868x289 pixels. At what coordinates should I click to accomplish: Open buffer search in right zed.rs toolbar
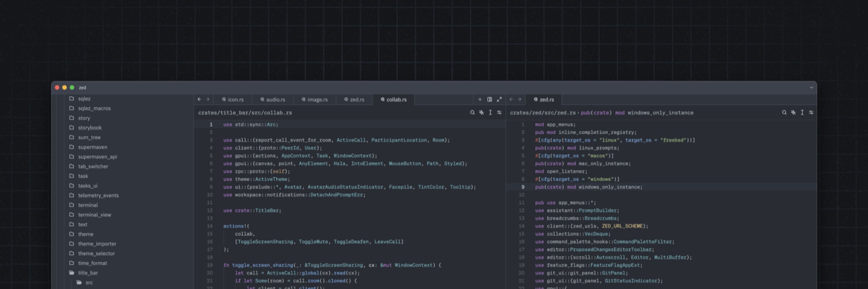(x=784, y=112)
